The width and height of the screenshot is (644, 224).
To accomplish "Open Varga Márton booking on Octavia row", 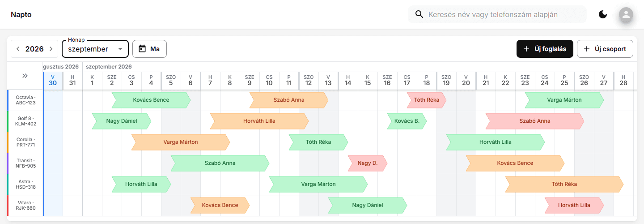I will click(564, 100).
